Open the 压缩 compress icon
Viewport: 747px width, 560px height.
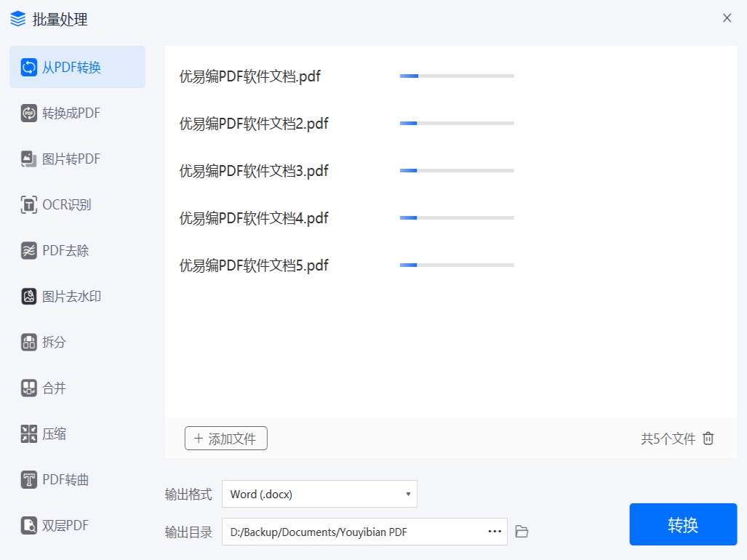point(29,434)
